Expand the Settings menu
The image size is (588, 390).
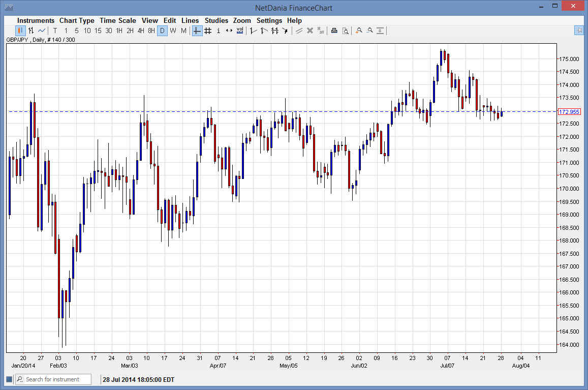(269, 20)
